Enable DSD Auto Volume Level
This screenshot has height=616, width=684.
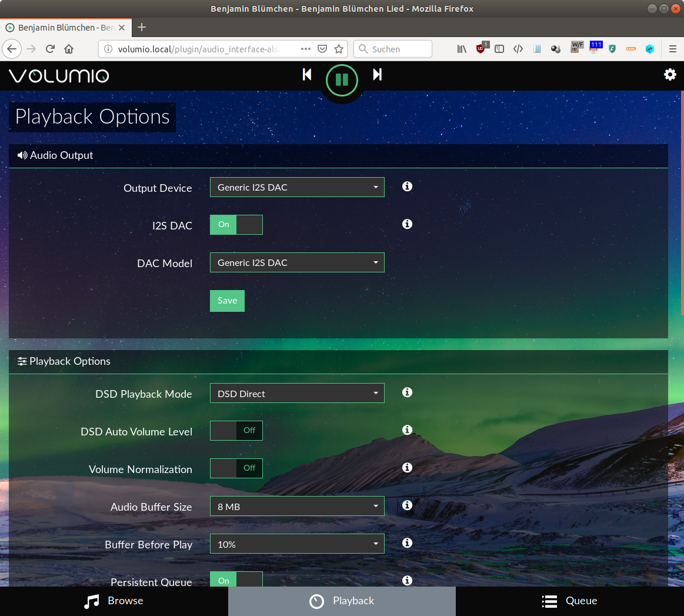236,431
